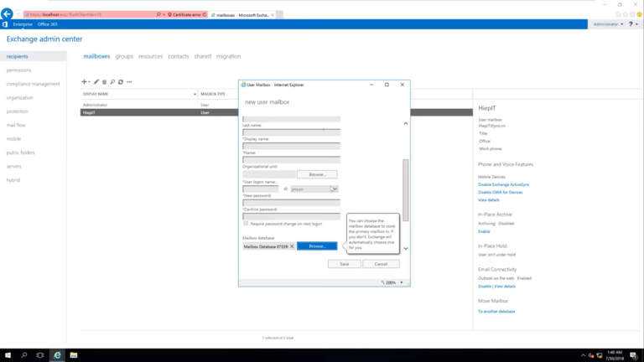644x362 pixels.
Task: Clear selected Mailbox Database with X
Action: pyautogui.click(x=292, y=246)
